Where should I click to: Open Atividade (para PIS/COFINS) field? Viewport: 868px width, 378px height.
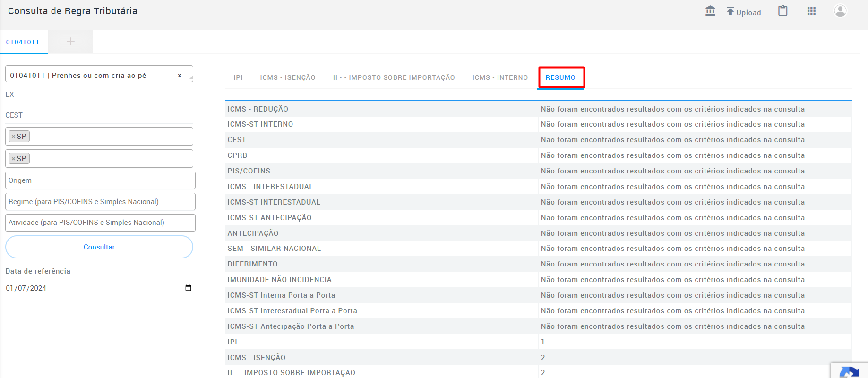pos(100,223)
